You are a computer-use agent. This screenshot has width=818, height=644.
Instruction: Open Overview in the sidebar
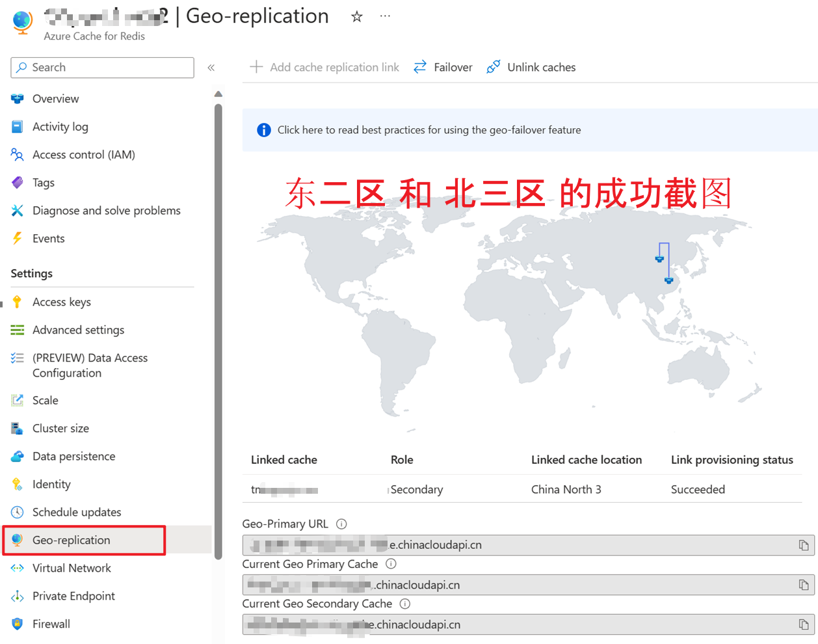pyautogui.click(x=55, y=99)
